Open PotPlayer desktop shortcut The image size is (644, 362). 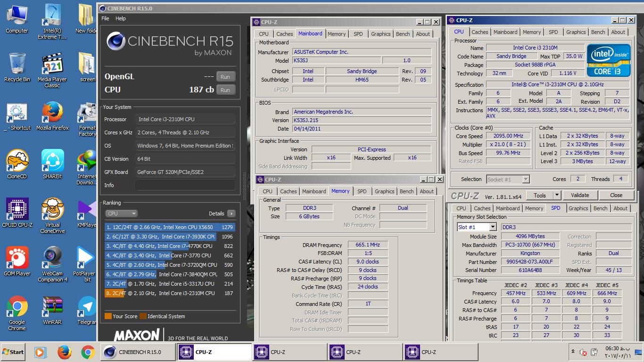pos(85,264)
